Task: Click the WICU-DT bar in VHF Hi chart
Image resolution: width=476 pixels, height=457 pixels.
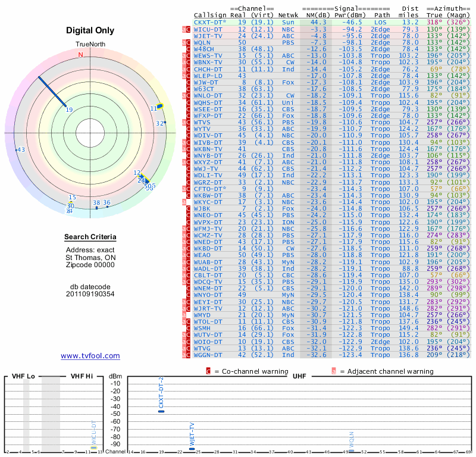Action: pos(93,447)
